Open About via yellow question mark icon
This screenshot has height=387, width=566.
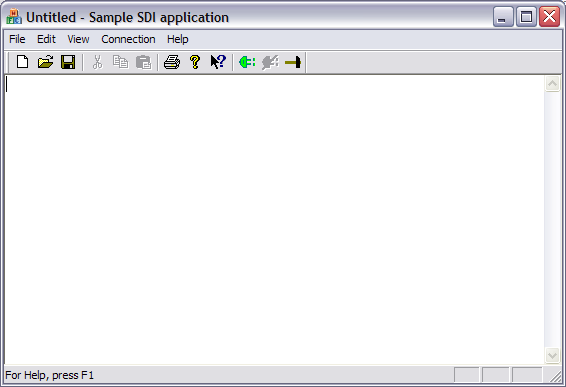pyautogui.click(x=195, y=62)
